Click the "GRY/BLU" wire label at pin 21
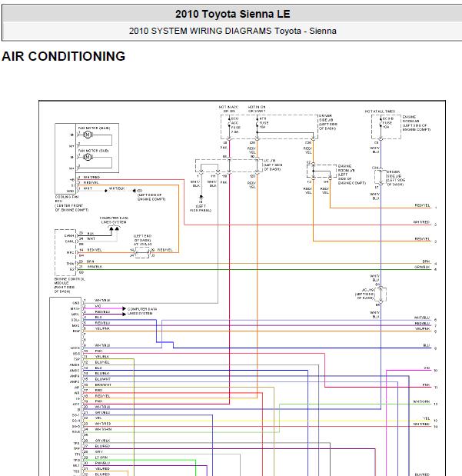This screenshot has width=462, height=476. coord(102,412)
